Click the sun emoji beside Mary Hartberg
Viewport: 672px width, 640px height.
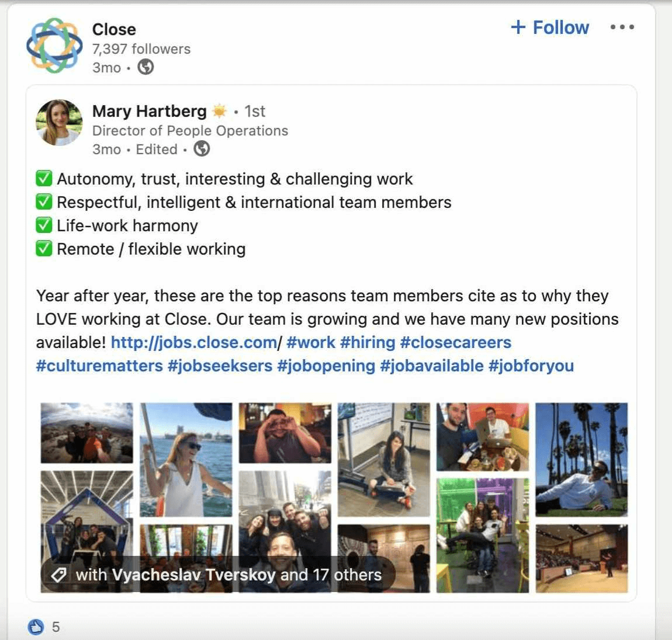(219, 110)
